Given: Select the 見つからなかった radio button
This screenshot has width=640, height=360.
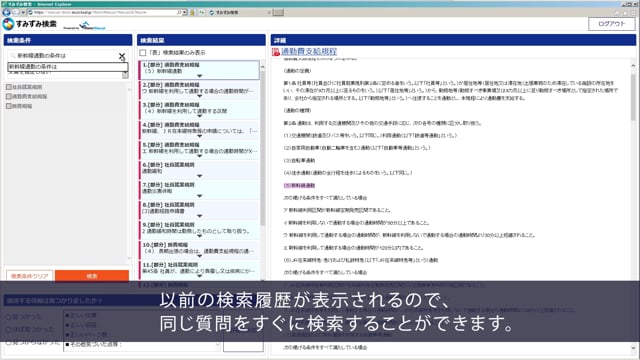Looking at the screenshot, I should click(x=9, y=342).
